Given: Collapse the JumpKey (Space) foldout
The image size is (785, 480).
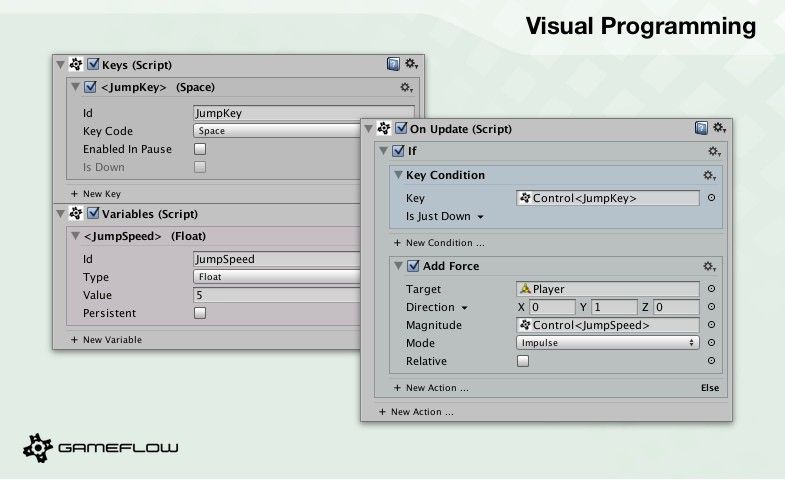Looking at the screenshot, I should click(75, 87).
